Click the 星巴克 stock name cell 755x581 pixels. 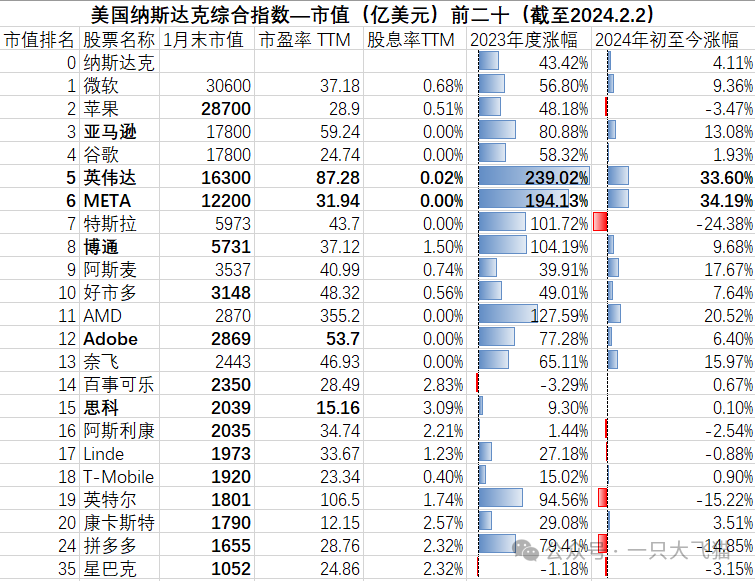point(110,569)
